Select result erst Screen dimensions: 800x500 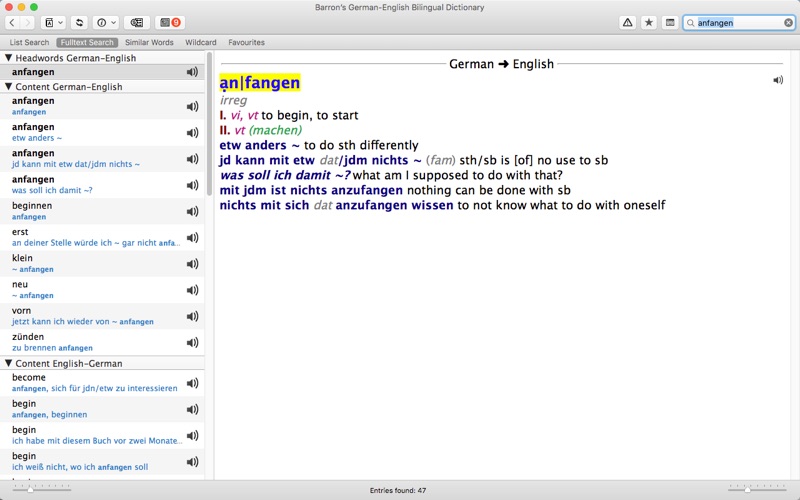click(x=102, y=238)
